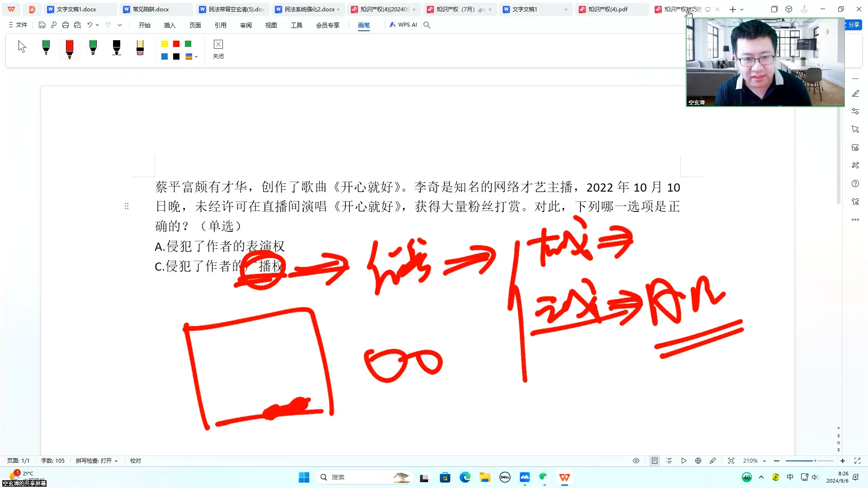Open the more options ellipsis in right sidebar

pos(855,220)
